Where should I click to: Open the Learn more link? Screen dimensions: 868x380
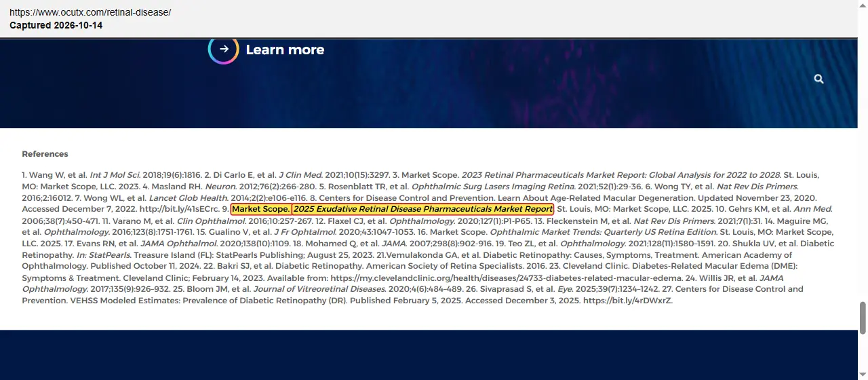(x=285, y=50)
